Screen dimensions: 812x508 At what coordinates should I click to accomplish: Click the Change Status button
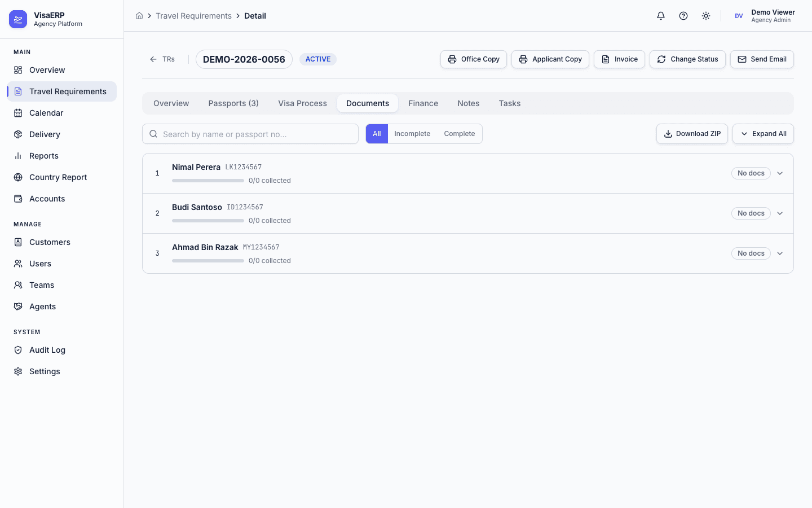point(687,59)
